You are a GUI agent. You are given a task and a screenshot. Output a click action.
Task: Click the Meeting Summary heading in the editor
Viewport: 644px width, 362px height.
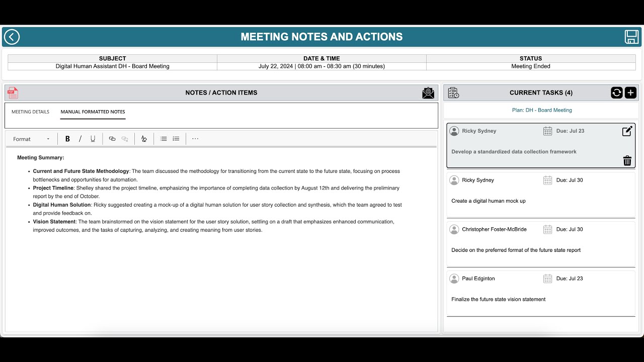(41, 157)
